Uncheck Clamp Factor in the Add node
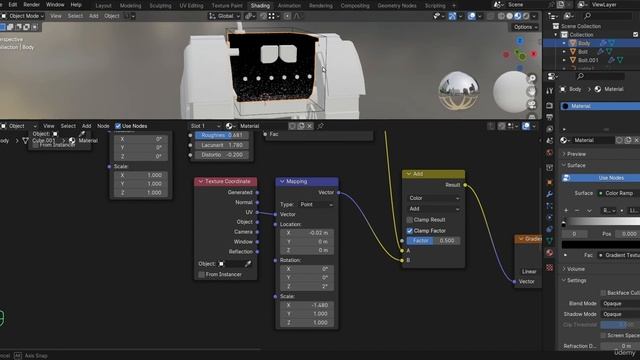Viewport: 640px width, 360px height. (x=409, y=231)
